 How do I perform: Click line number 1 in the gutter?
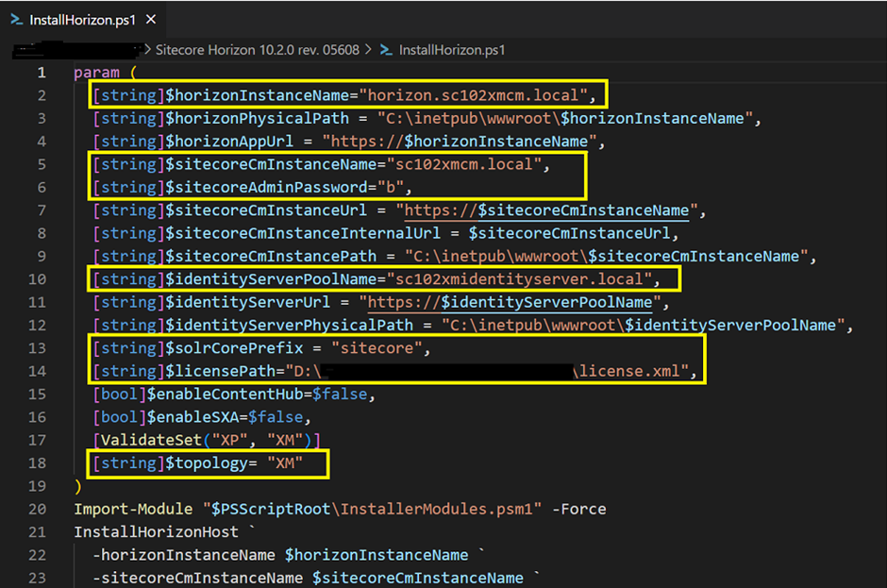pyautogui.click(x=42, y=73)
